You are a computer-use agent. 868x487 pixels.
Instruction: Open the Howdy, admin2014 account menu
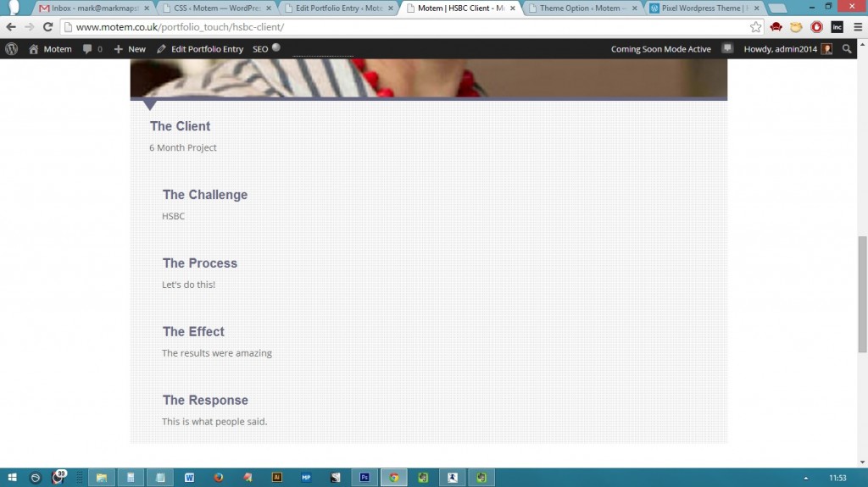787,49
